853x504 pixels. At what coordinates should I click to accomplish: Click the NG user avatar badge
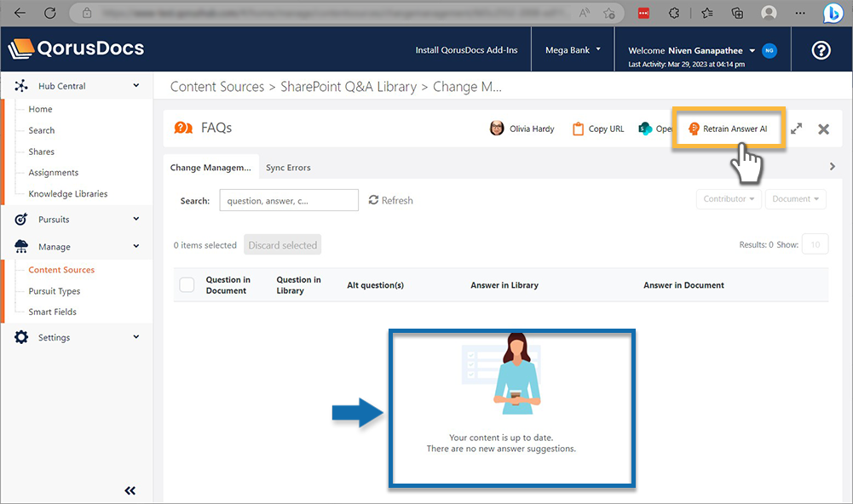pyautogui.click(x=769, y=50)
